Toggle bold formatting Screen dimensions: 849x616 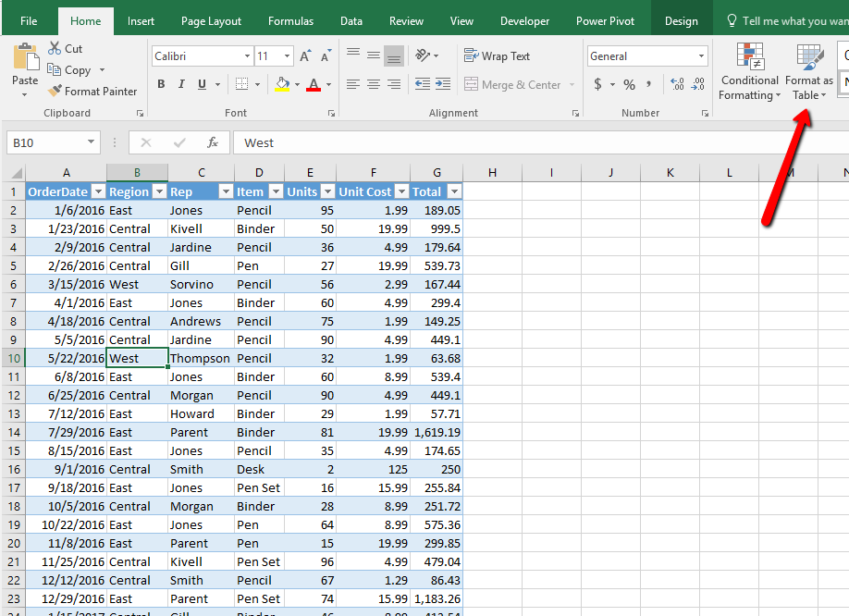click(x=159, y=84)
